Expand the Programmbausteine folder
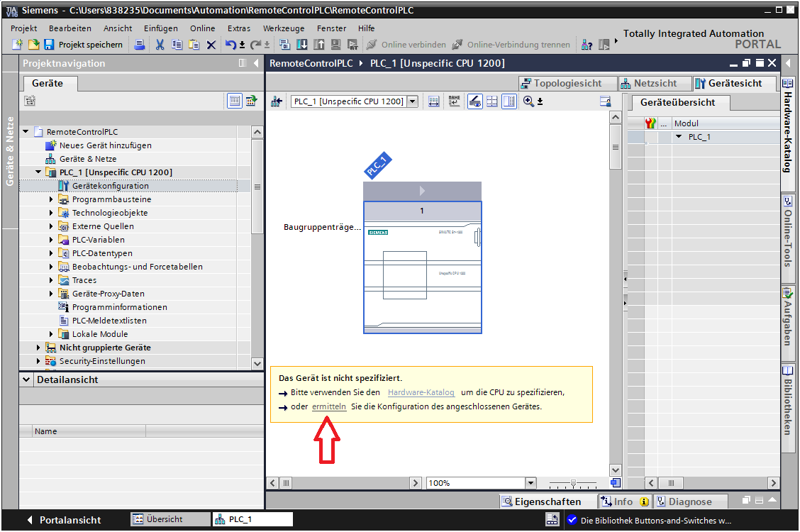This screenshot has height=532, width=800. pos(51,199)
